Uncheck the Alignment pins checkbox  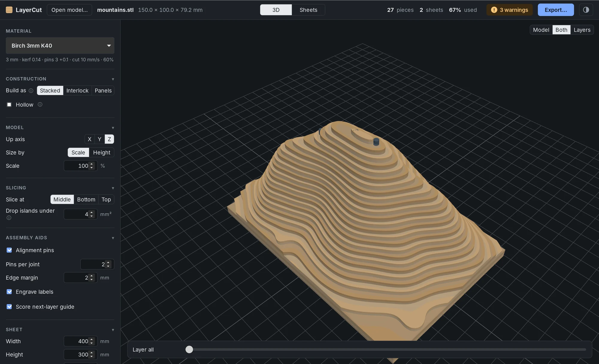[9, 250]
